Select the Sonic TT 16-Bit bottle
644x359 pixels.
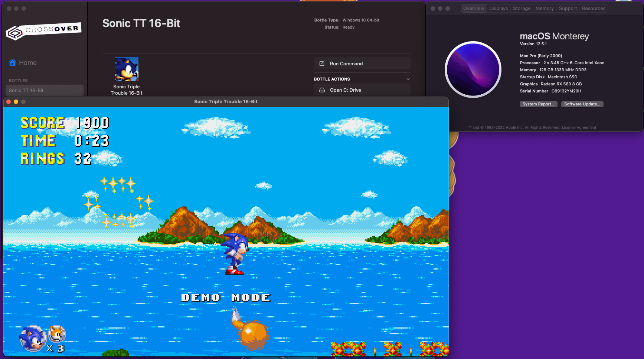point(45,90)
